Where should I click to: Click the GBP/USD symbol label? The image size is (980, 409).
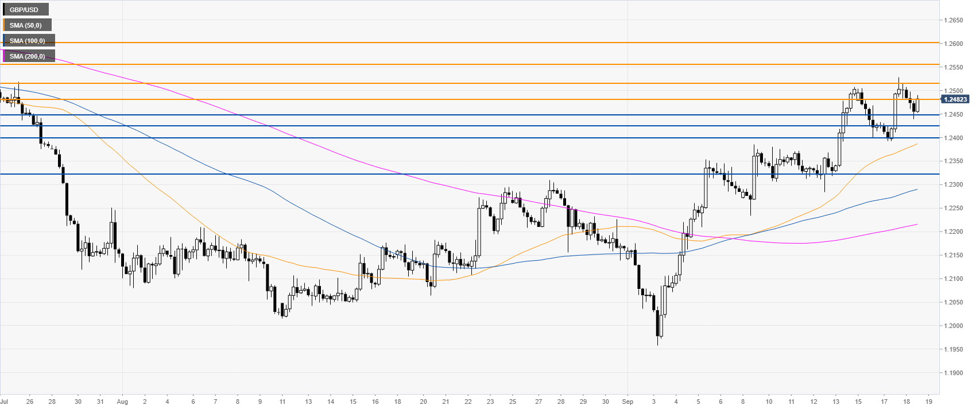[25, 10]
